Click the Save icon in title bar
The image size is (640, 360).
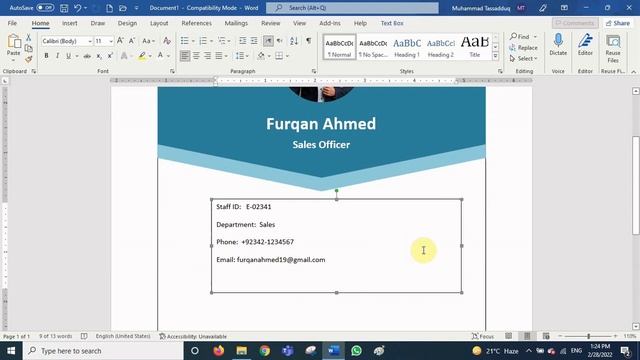pos(64,8)
